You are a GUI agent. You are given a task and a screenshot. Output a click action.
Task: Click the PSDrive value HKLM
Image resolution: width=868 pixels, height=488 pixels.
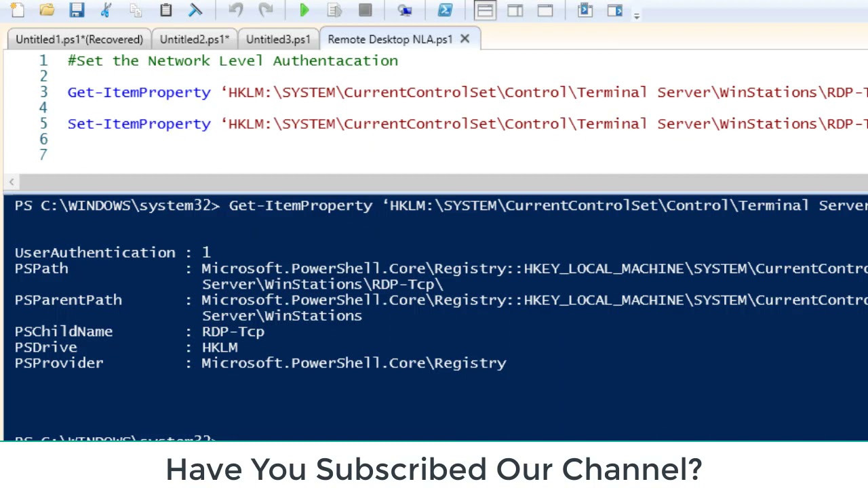pos(220,347)
